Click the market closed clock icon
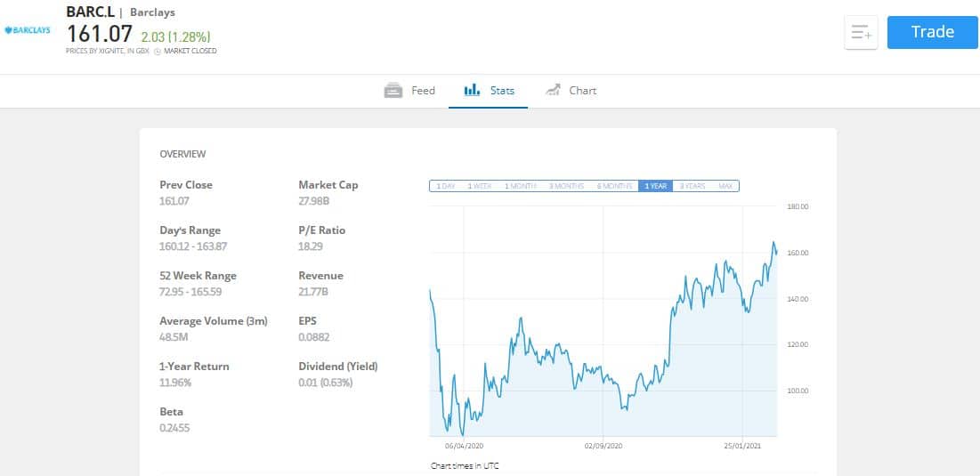 158,52
